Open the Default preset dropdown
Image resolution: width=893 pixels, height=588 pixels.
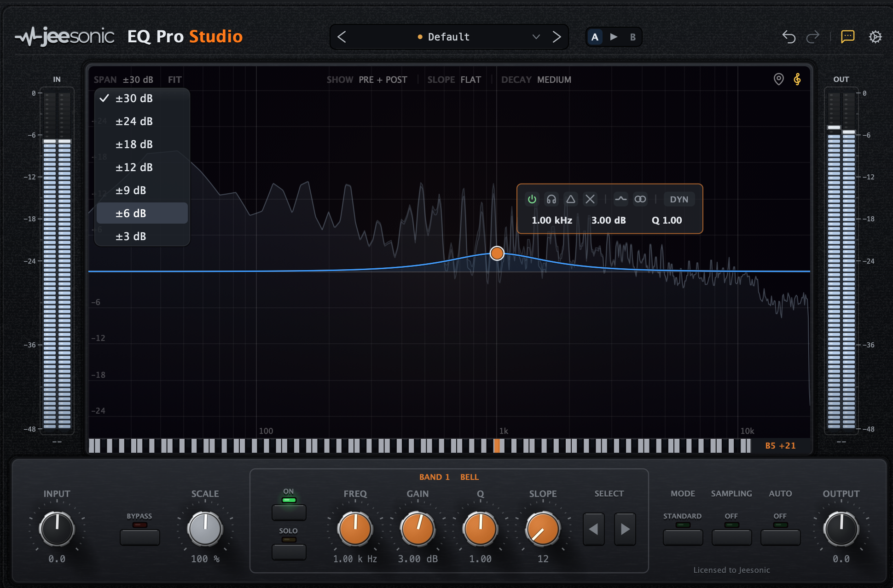[449, 37]
